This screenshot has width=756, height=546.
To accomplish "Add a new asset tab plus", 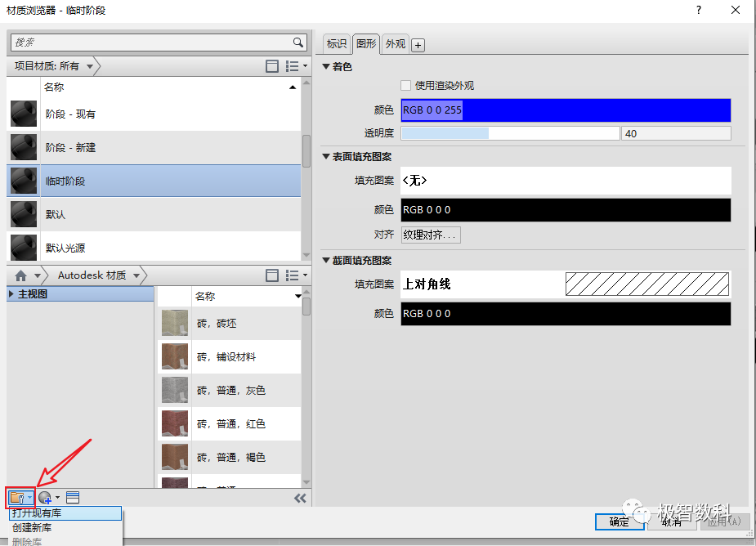I will [418, 45].
